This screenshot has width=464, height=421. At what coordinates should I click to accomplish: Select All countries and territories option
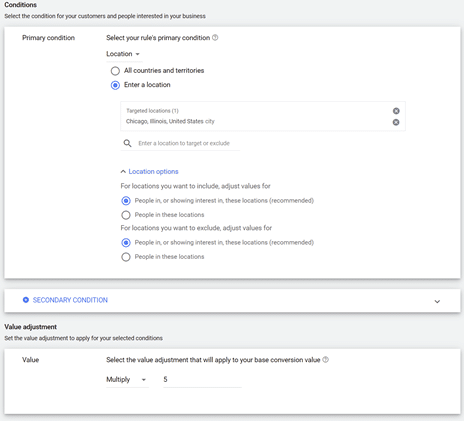tap(115, 71)
